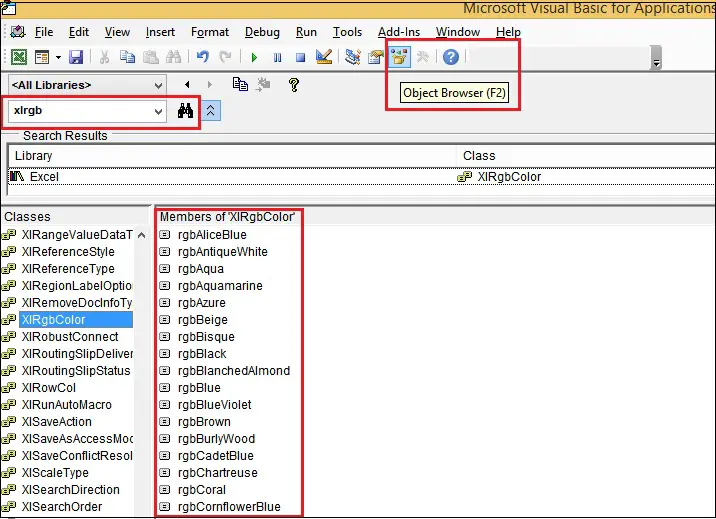Select the Excel library search result
Image resolution: width=716 pixels, height=519 pixels.
click(44, 177)
